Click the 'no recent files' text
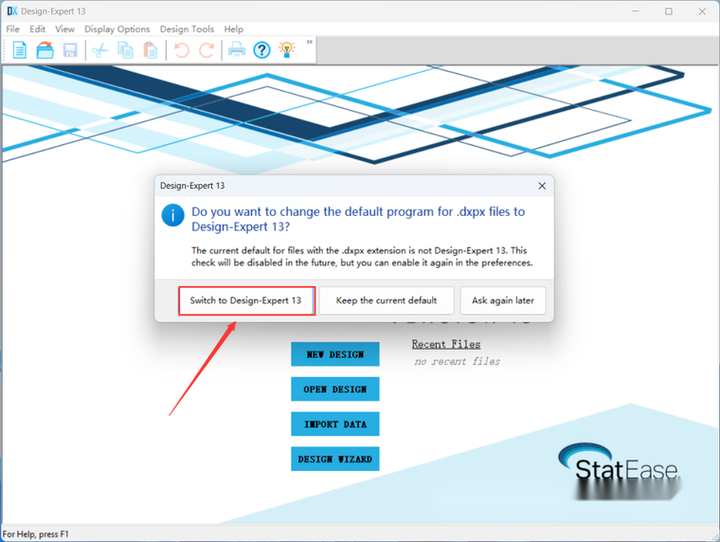The height and width of the screenshot is (542, 720). [x=457, y=361]
